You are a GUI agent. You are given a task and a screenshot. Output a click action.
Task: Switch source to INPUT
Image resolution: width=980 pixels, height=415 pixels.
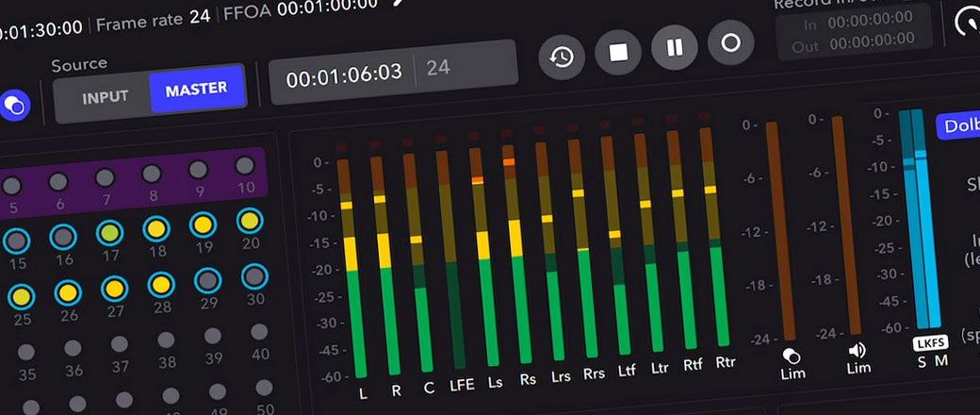point(105,98)
